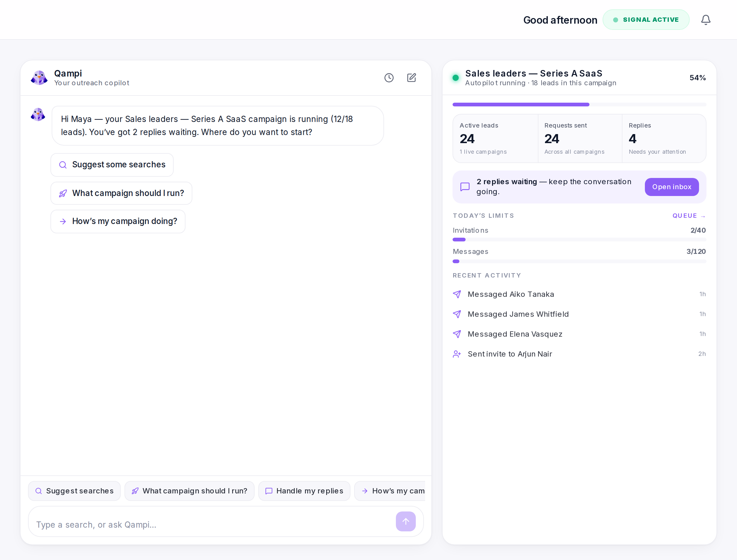The width and height of the screenshot is (737, 560).
Task: Click the paper plane icon for Aiko Tanaka
Action: click(457, 294)
